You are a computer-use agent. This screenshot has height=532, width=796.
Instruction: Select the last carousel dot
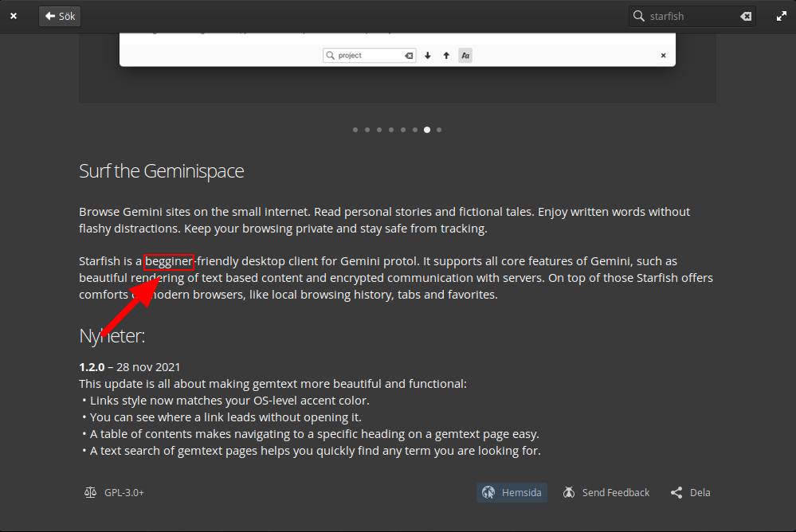[x=439, y=129]
